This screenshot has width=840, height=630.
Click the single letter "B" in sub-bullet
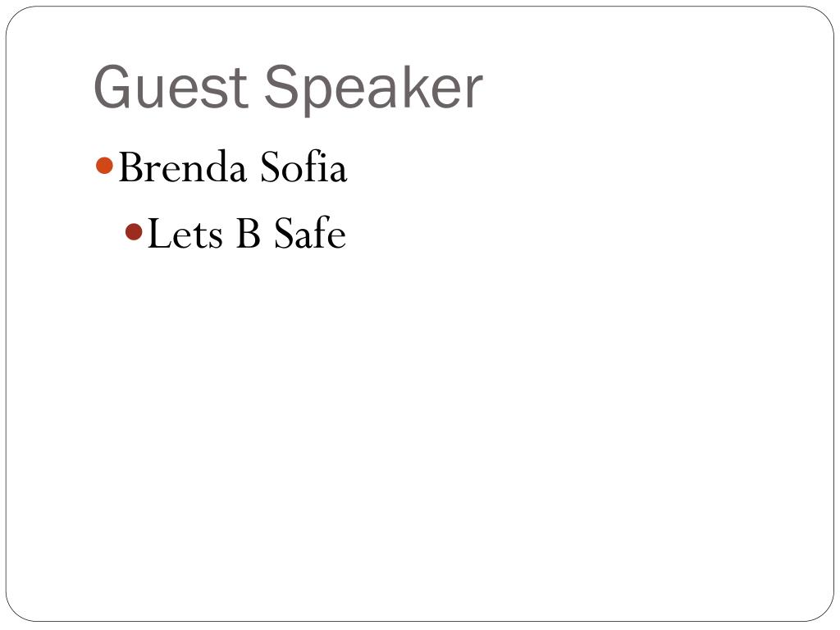pos(248,234)
